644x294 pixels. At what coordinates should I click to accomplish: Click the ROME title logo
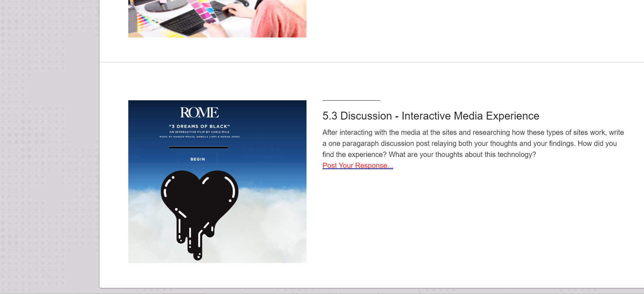[x=199, y=113]
